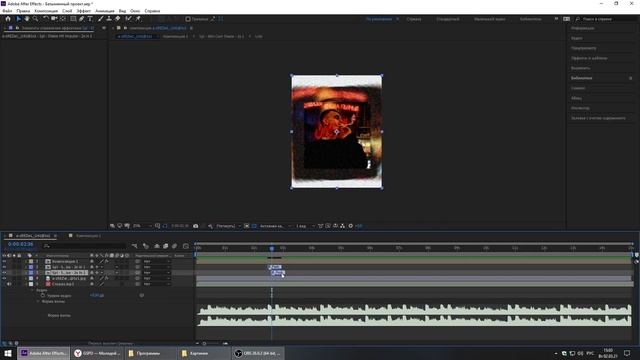Open the Файл menu
The width and height of the screenshot is (640, 360).
pyautogui.click(x=7, y=11)
